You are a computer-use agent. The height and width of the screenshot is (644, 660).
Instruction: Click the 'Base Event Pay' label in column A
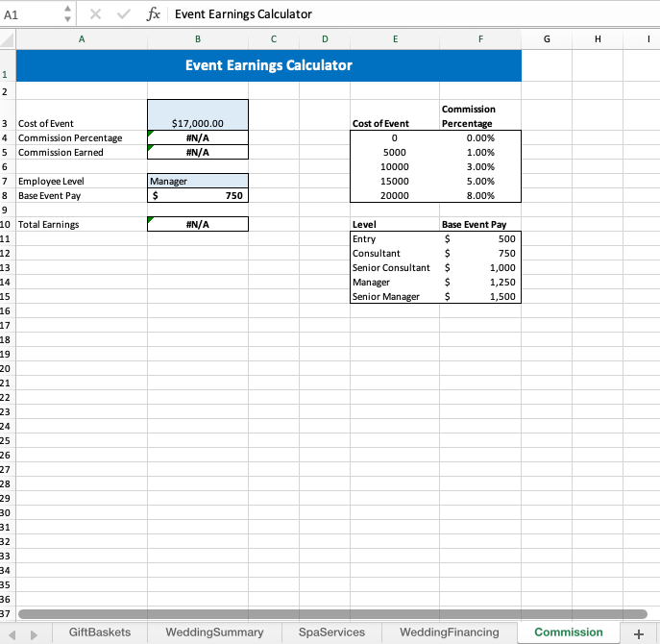[49, 196]
